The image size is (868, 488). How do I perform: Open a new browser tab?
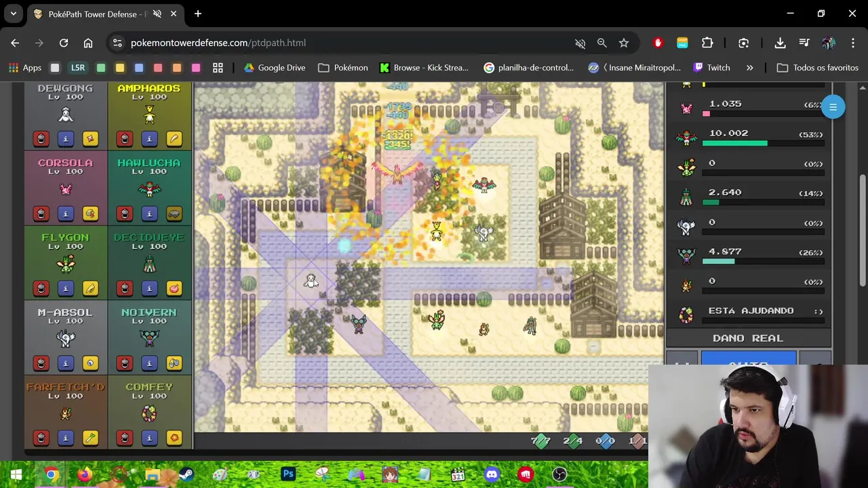click(x=198, y=14)
